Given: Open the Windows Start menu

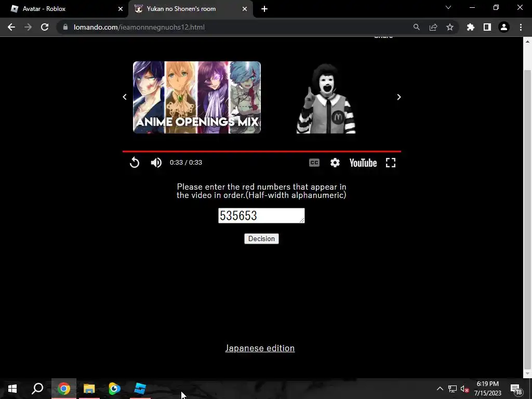Looking at the screenshot, I should [12, 389].
